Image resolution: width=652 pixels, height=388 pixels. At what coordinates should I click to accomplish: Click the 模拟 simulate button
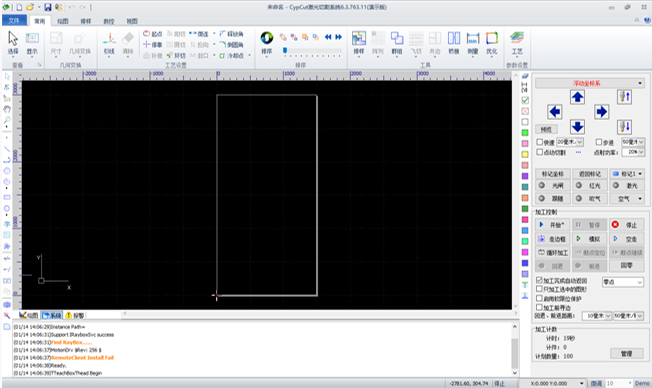589,239
